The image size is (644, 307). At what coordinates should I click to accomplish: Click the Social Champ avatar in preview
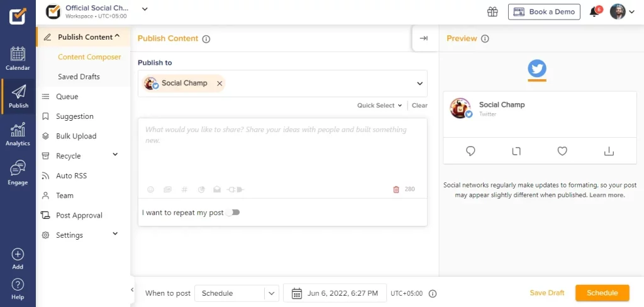coord(460,108)
